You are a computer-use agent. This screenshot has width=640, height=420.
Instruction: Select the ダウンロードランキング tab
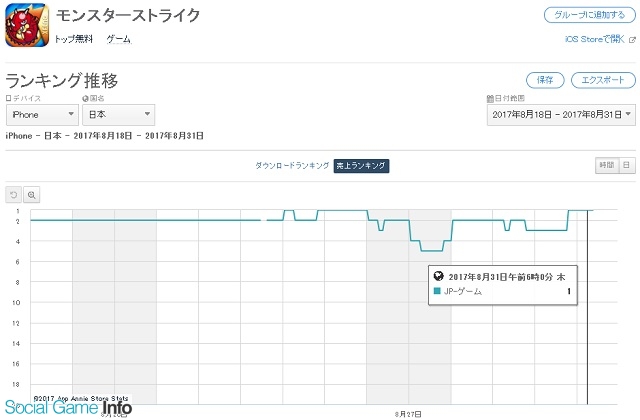291,165
